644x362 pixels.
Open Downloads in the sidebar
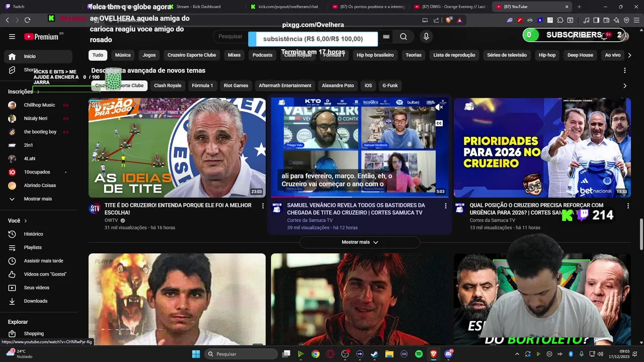click(x=38, y=301)
